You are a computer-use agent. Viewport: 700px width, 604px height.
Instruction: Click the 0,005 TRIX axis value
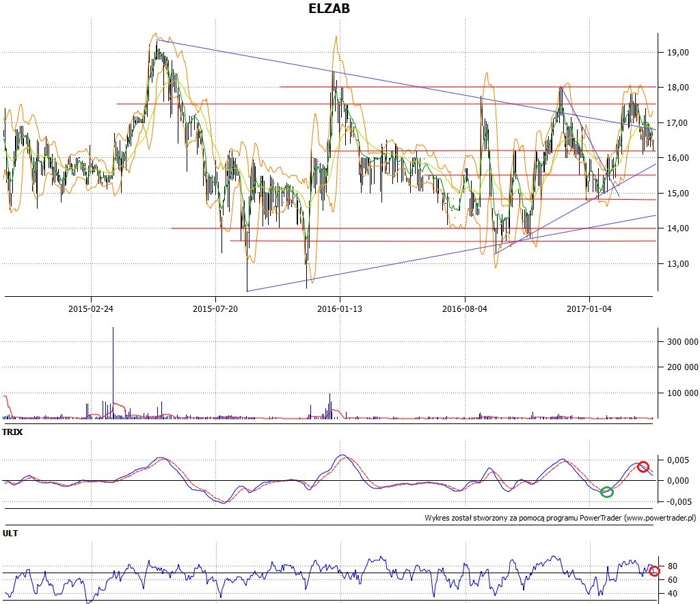678,460
